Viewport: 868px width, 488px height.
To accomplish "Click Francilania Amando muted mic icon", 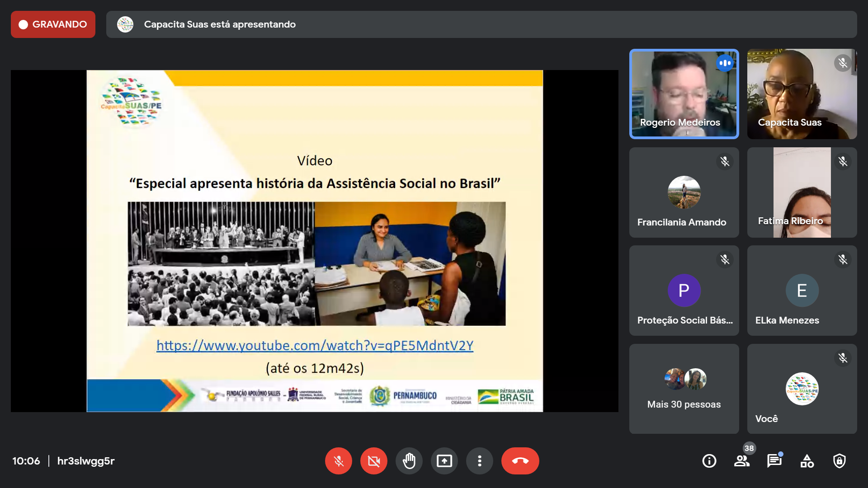I will pyautogui.click(x=725, y=161).
